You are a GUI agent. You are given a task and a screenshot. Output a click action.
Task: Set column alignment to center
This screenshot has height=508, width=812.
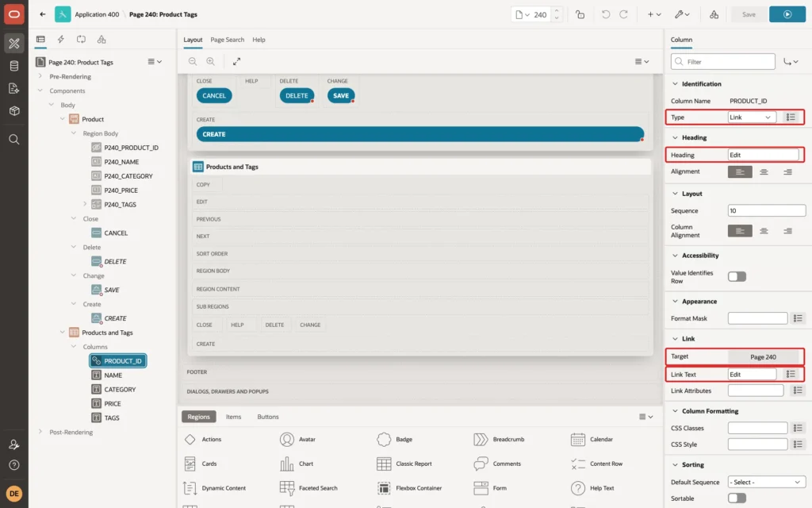pos(764,231)
